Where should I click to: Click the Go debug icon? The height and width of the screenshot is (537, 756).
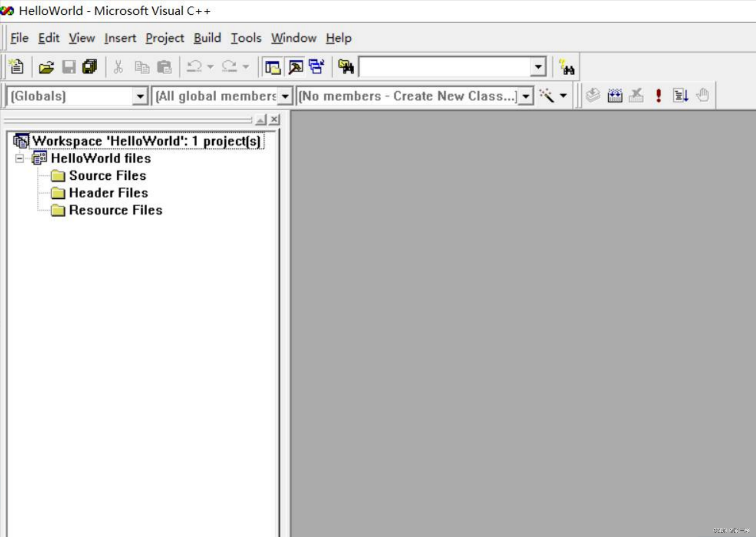pyautogui.click(x=680, y=96)
